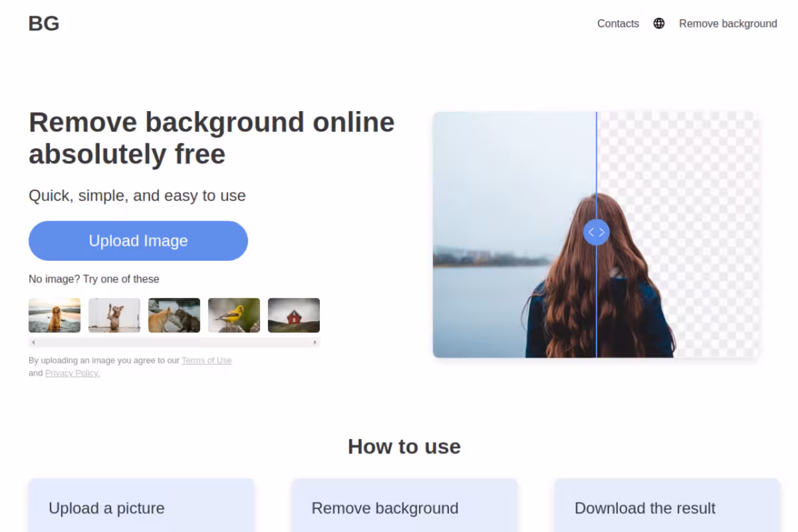The width and height of the screenshot is (798, 532).
Task: Open the Terms of Use link
Action: [x=207, y=360]
